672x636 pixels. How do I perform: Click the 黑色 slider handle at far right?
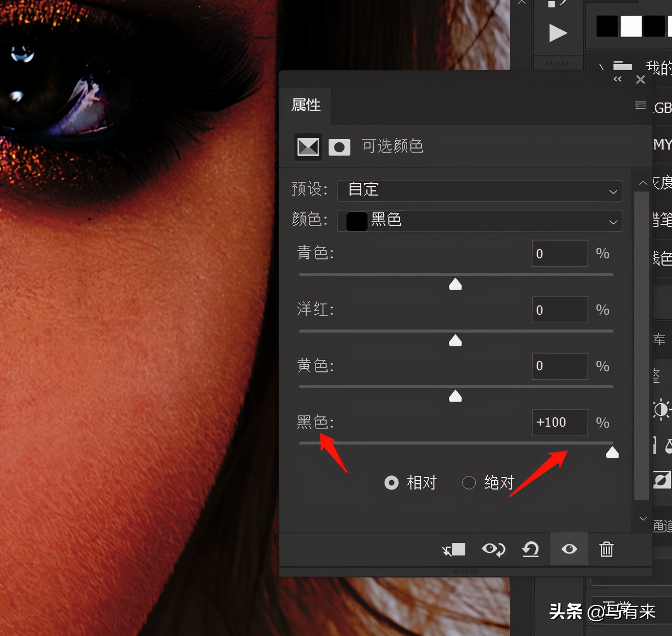click(x=612, y=452)
